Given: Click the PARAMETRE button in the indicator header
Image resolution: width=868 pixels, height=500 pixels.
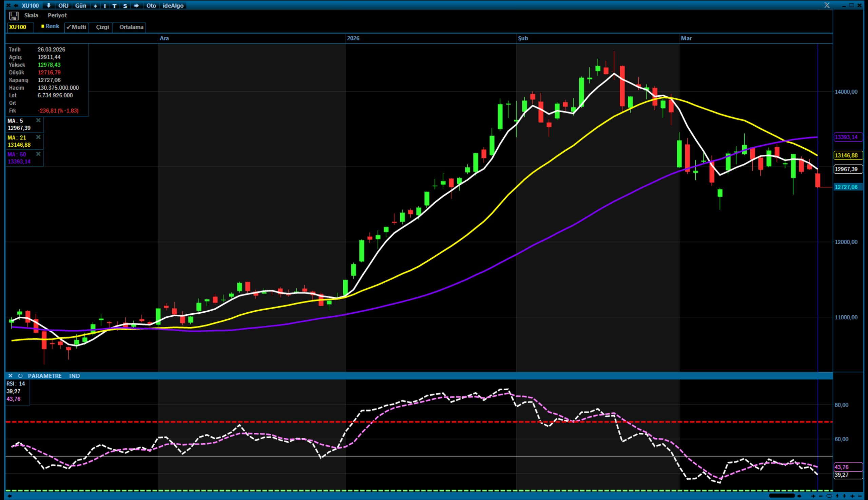Looking at the screenshot, I should (44, 376).
